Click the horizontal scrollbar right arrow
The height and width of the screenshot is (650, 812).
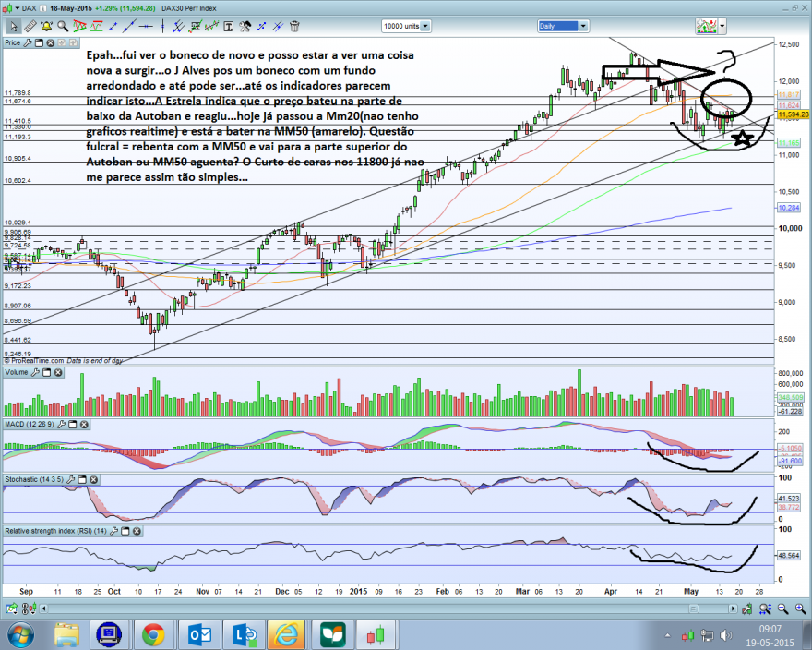coord(733,608)
